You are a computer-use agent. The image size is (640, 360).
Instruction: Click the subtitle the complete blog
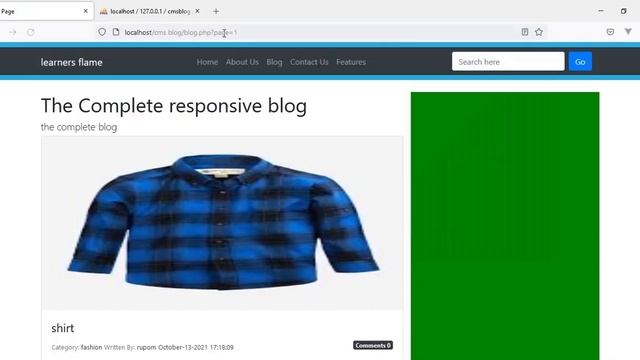click(79, 127)
